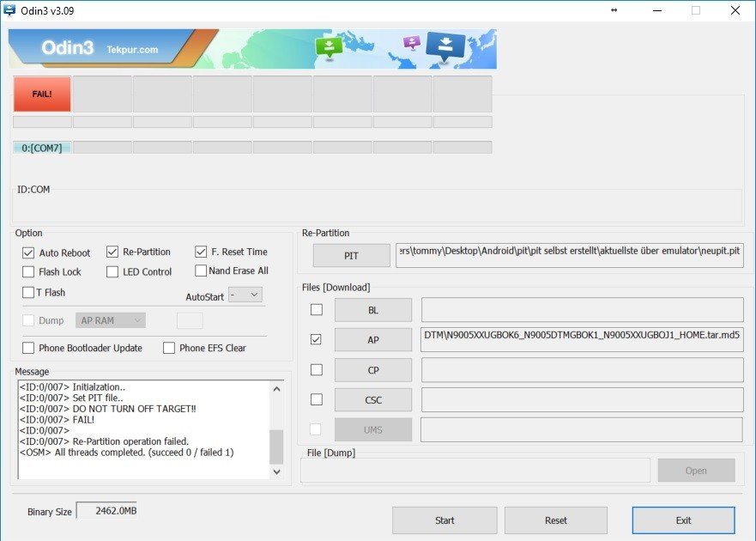Screen dimensions: 756x541
Task: Click the CP file browse button
Action: [x=373, y=369]
